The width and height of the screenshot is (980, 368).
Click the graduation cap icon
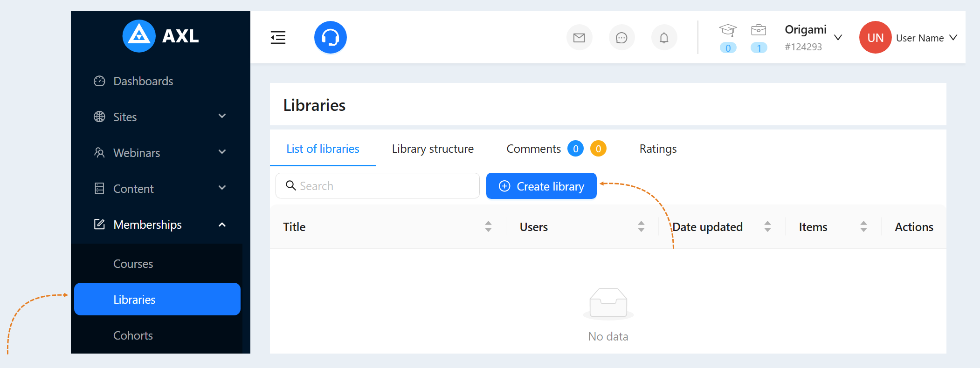tap(728, 30)
